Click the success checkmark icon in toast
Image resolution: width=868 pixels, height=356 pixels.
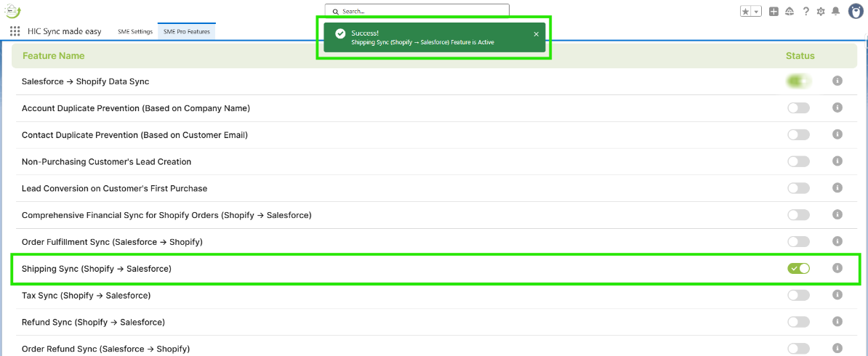pyautogui.click(x=340, y=34)
